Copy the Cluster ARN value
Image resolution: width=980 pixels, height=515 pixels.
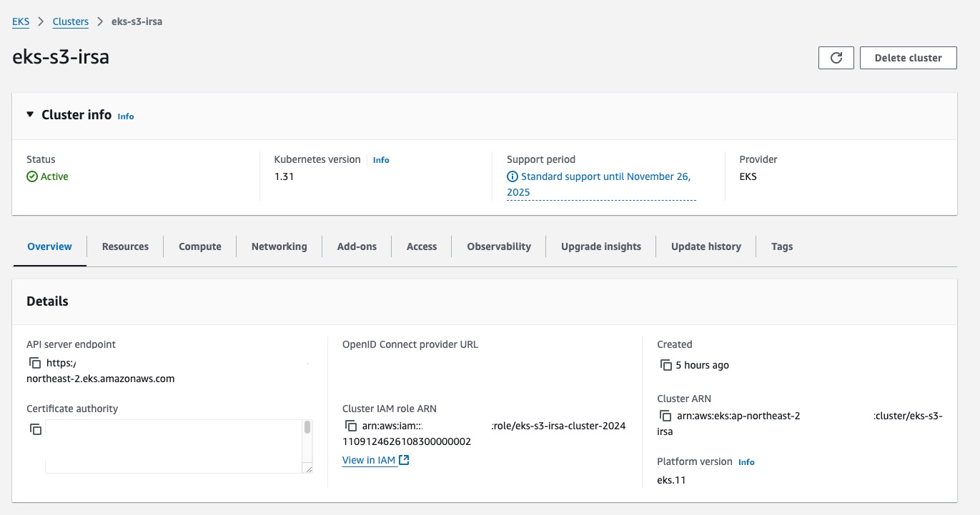(665, 416)
